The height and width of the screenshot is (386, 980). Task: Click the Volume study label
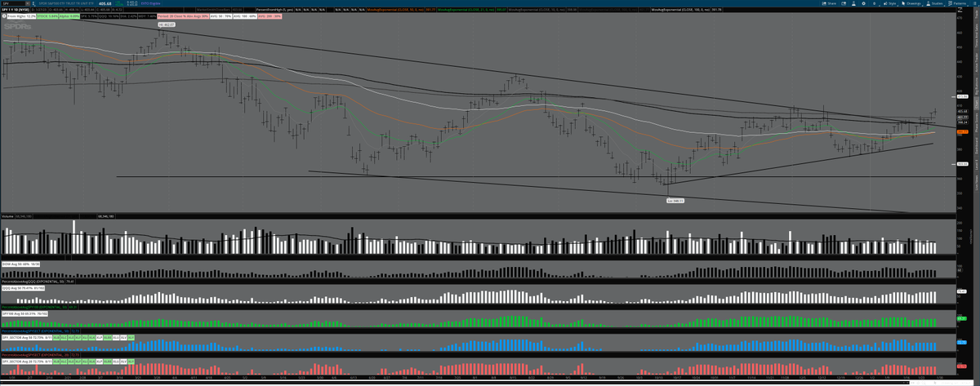(8, 216)
